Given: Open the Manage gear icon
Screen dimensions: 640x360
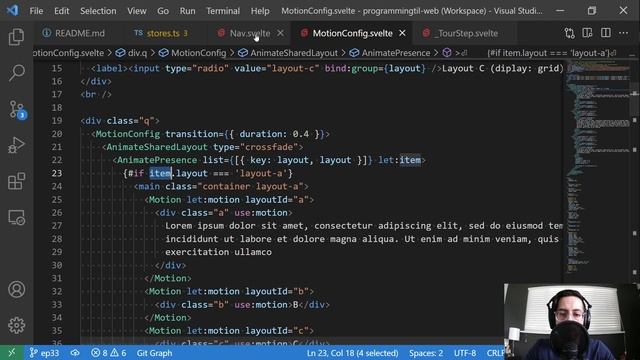Looking at the screenshot, I should click(x=16, y=325).
